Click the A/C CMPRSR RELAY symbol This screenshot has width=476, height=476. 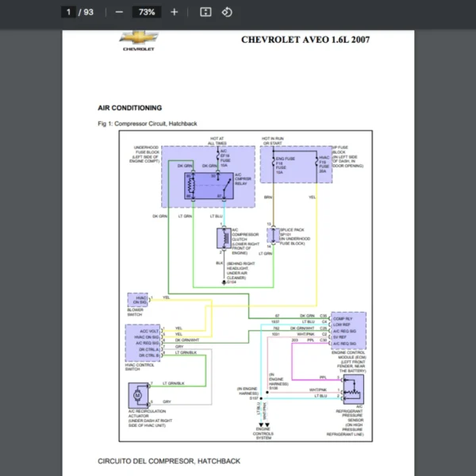tap(209, 186)
